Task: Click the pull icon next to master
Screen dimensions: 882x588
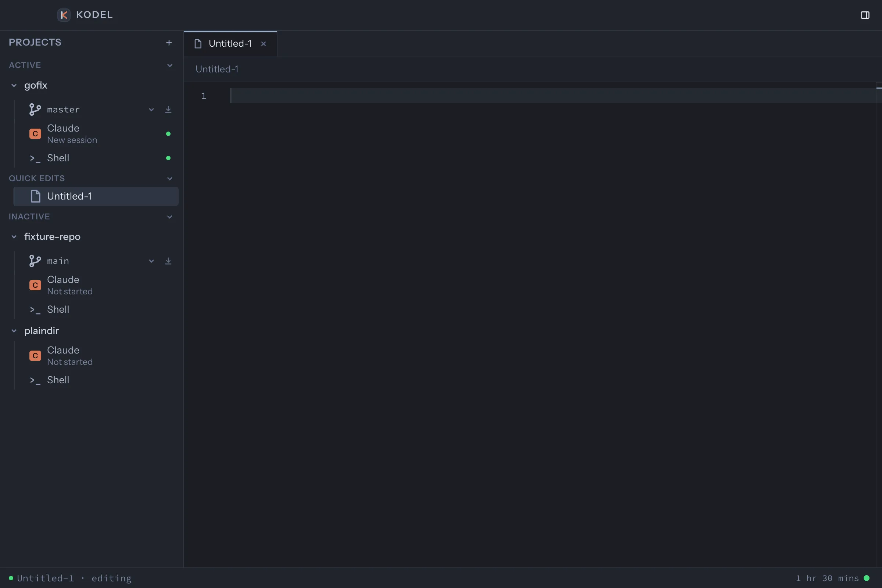Action: [168, 110]
